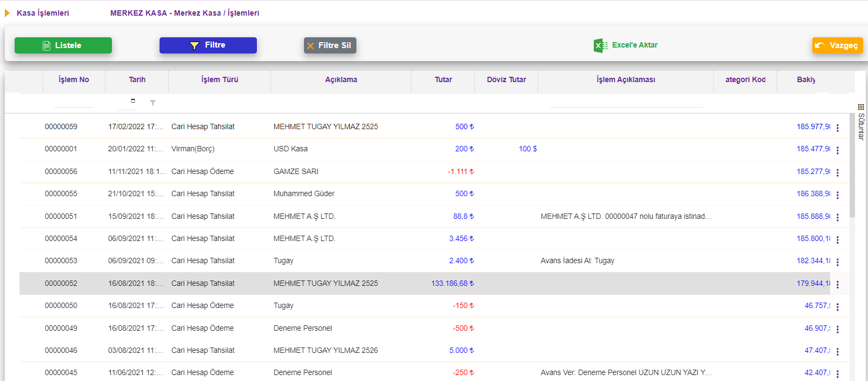Sort by Tutar column header
Viewport: 868px width, 381px height.
click(x=443, y=79)
